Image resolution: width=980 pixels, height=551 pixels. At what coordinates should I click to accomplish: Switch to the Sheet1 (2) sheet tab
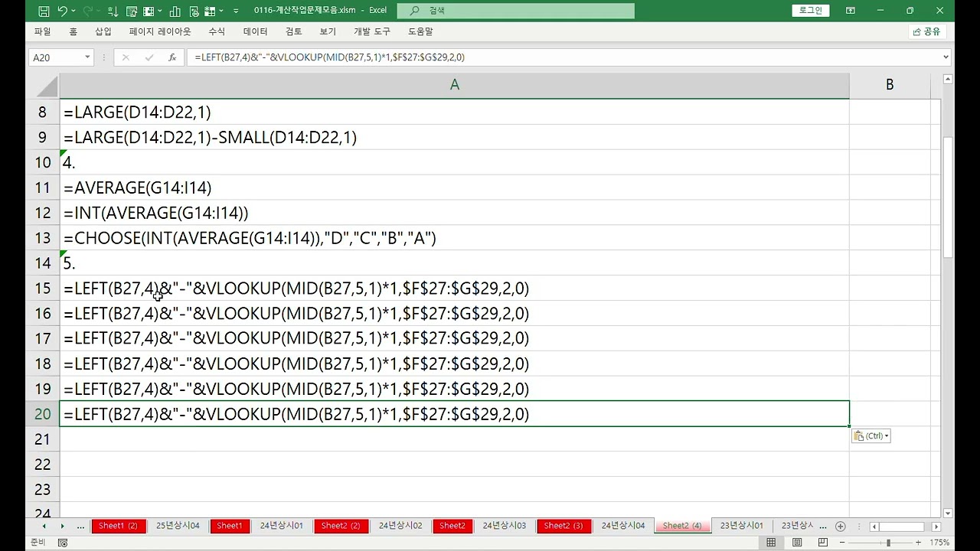pyautogui.click(x=118, y=526)
